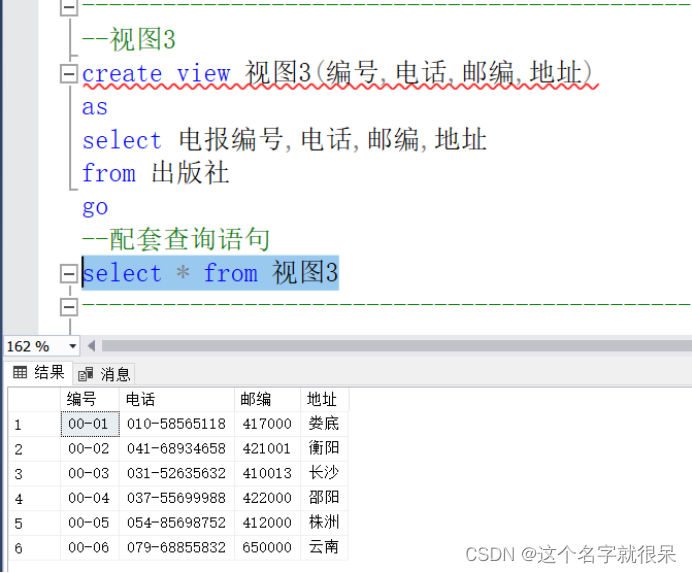Select postcode cell 422000
Screen dimensions: 692x573
pos(267,498)
